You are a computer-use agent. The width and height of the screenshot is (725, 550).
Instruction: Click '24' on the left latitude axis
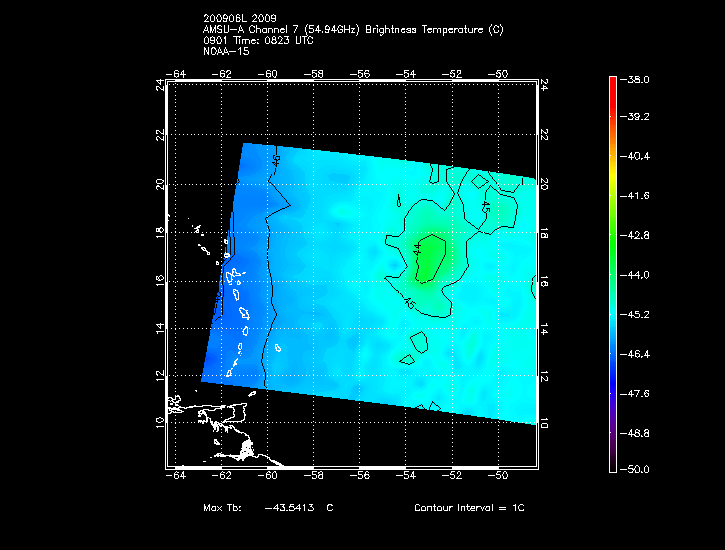pyautogui.click(x=160, y=86)
